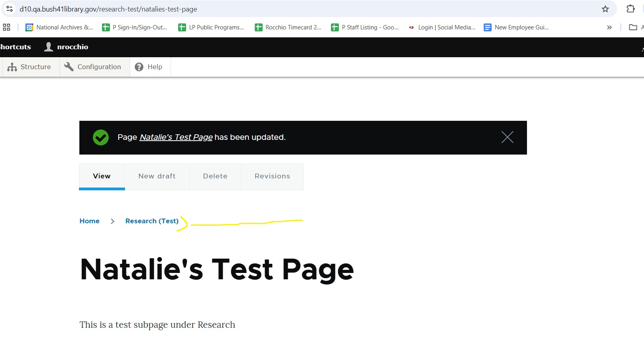Open New Employee Guide bookmark
The height and width of the screenshot is (356, 644).
click(x=516, y=27)
